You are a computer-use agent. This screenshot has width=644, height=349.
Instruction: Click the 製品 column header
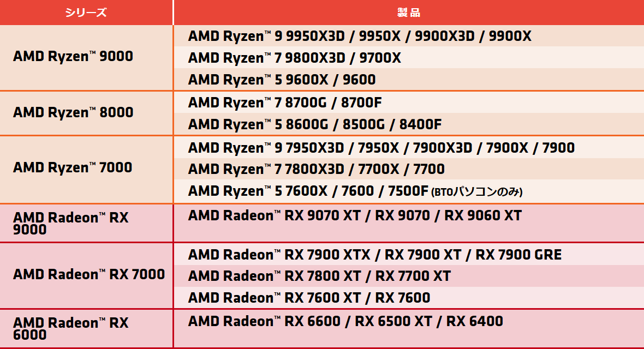point(409,13)
